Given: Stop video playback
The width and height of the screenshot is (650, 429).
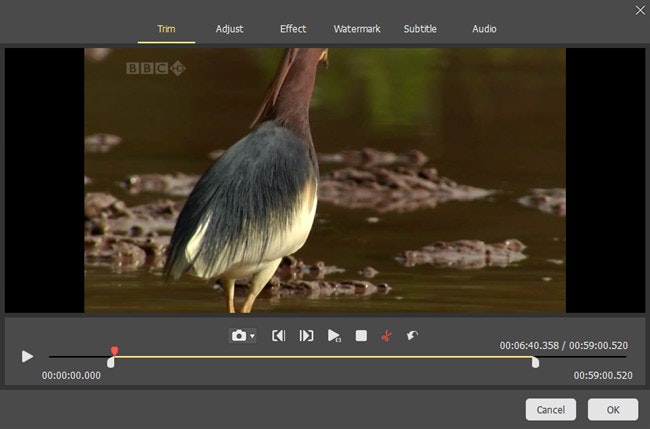Looking at the screenshot, I should 361,336.
